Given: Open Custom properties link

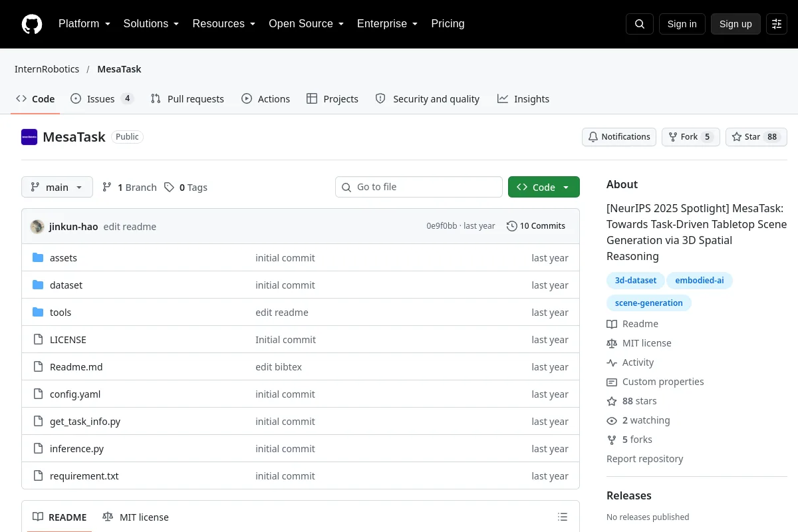Looking at the screenshot, I should coord(655,382).
